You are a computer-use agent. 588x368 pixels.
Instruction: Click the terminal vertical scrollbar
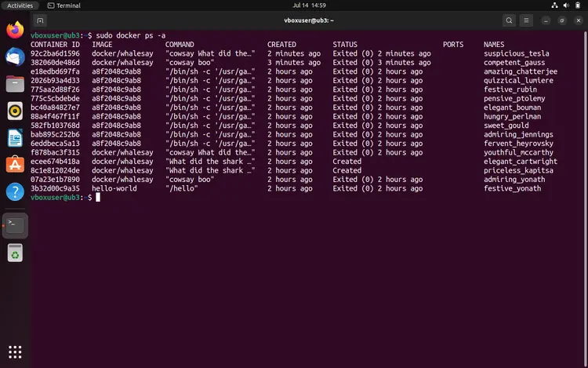[586, 199]
